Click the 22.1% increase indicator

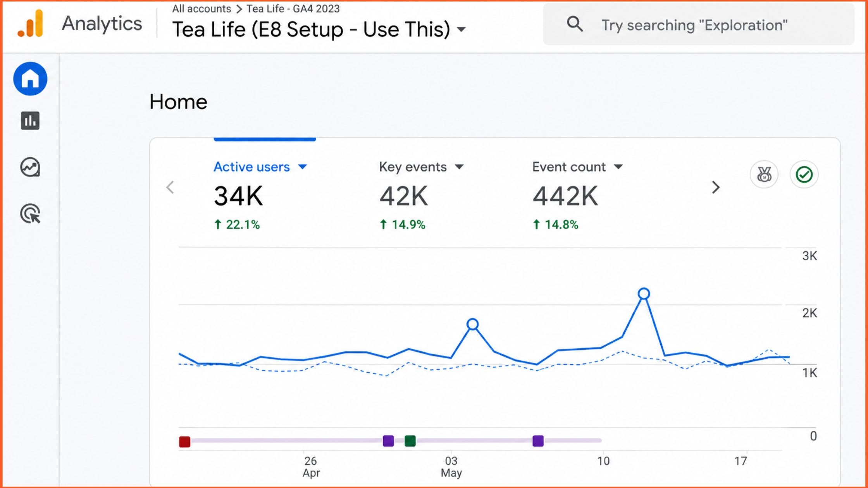(x=237, y=225)
